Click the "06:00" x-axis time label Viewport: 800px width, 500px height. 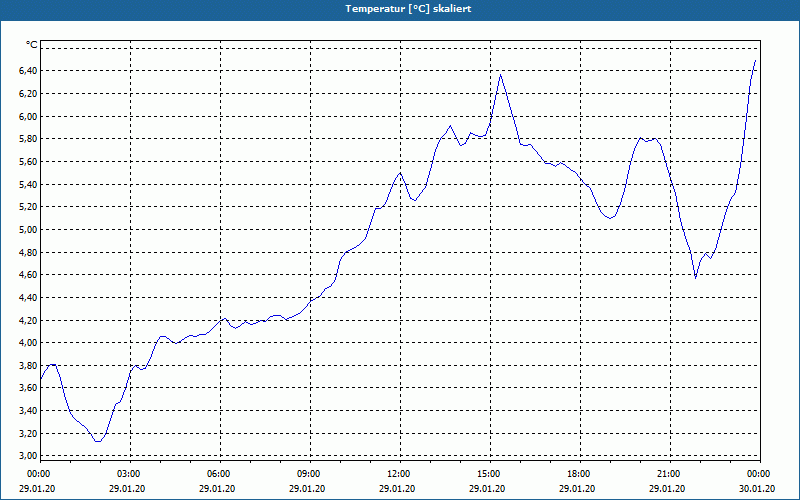tap(220, 474)
